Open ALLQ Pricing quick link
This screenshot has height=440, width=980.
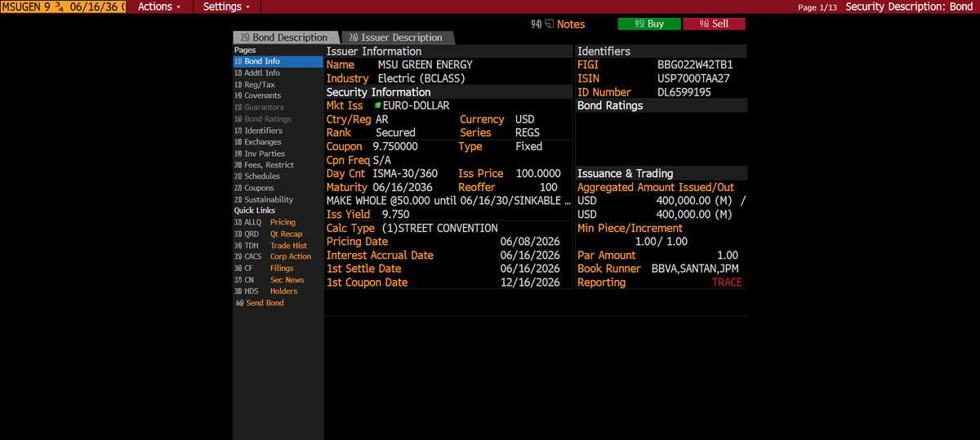pyautogui.click(x=265, y=222)
